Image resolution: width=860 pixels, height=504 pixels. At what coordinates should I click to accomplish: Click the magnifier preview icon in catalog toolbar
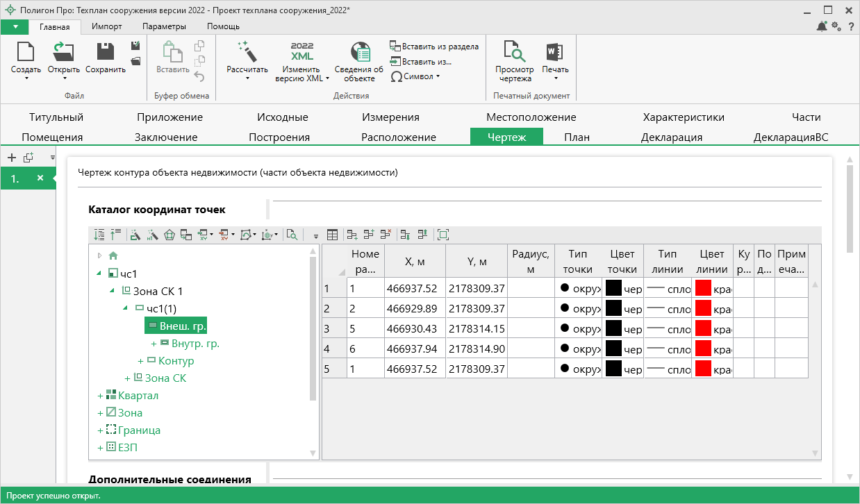292,235
